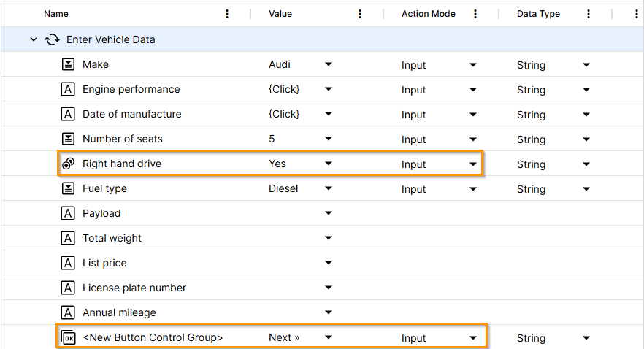Open the Action Mode column options menu
This screenshot has height=349, width=644.
(475, 14)
